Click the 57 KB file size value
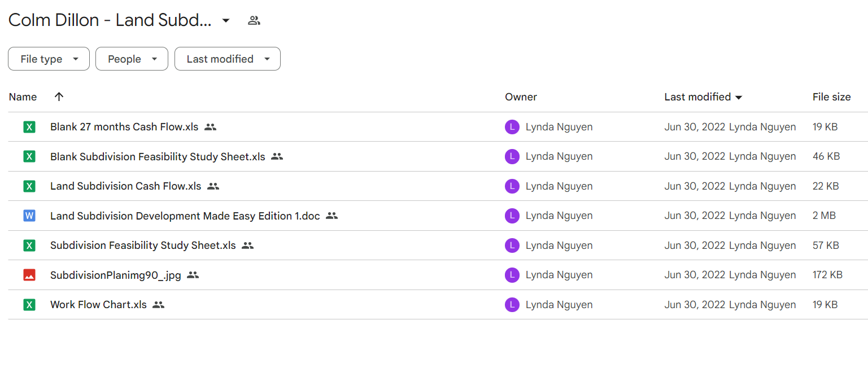This screenshot has width=868, height=377. pyautogui.click(x=826, y=246)
